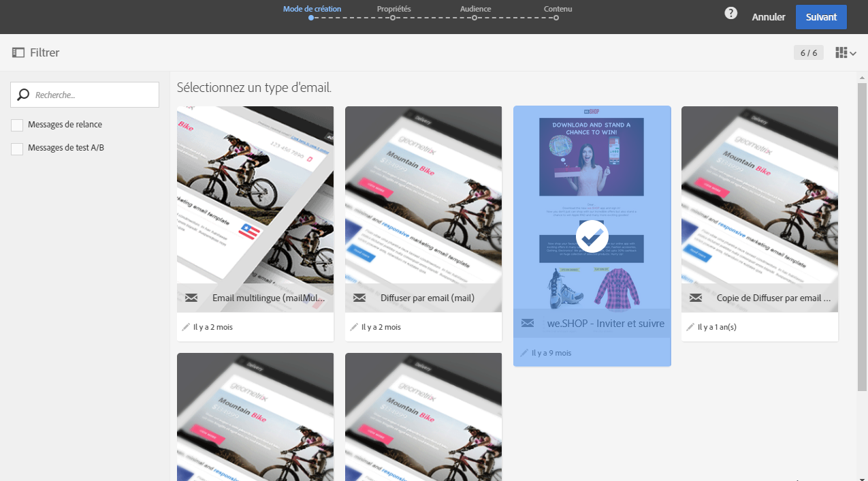Go to Contenu step
This screenshot has width=868, height=481.
[x=558, y=9]
